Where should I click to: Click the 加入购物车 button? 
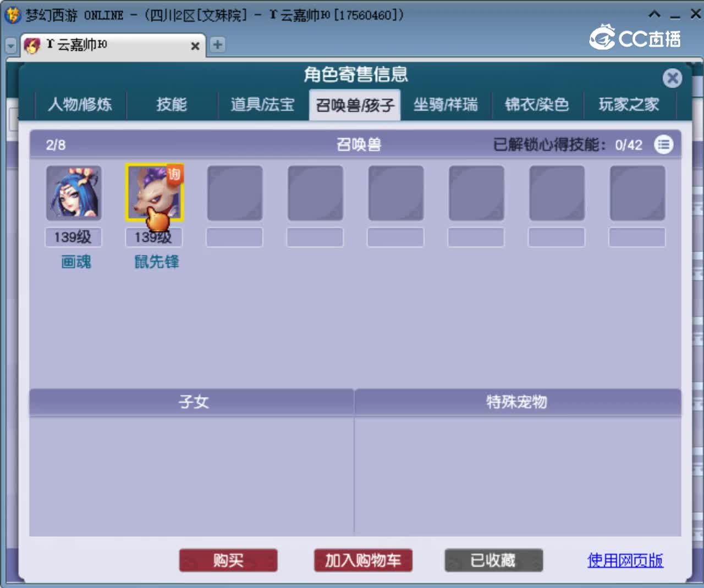click(x=363, y=561)
